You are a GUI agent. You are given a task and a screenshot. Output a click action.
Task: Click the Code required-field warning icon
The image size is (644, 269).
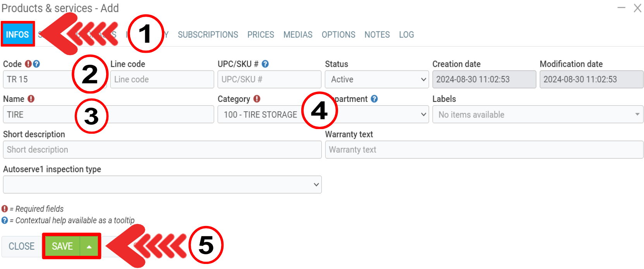point(28,64)
